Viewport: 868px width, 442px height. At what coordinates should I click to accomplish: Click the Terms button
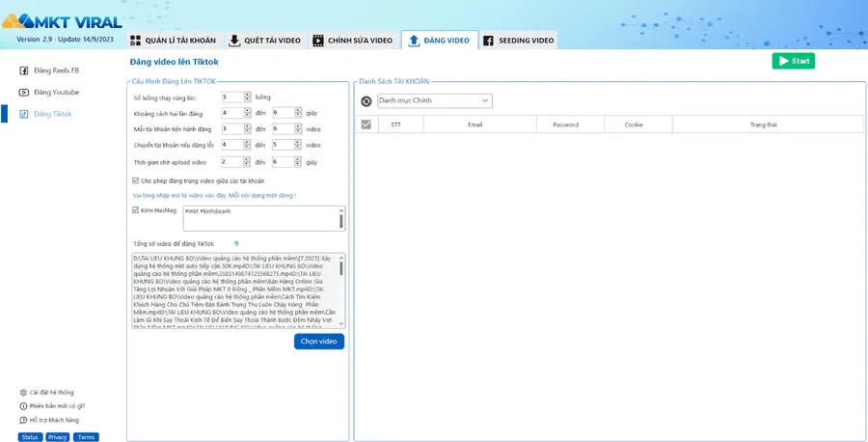[x=86, y=437]
